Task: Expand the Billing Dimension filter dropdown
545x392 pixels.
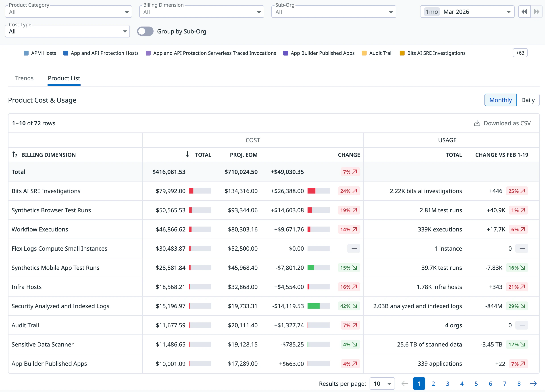Action: 201,12
